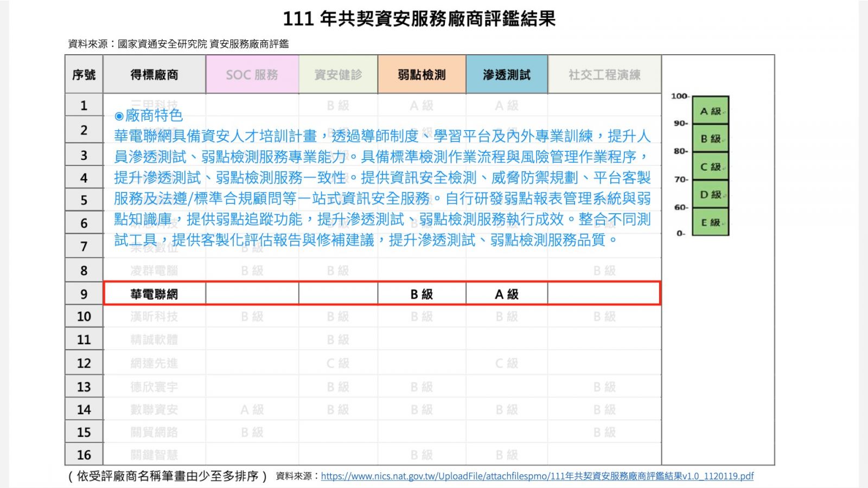Click the faded 精誠軟體 vendor name
The width and height of the screenshot is (868, 488).
click(x=155, y=339)
